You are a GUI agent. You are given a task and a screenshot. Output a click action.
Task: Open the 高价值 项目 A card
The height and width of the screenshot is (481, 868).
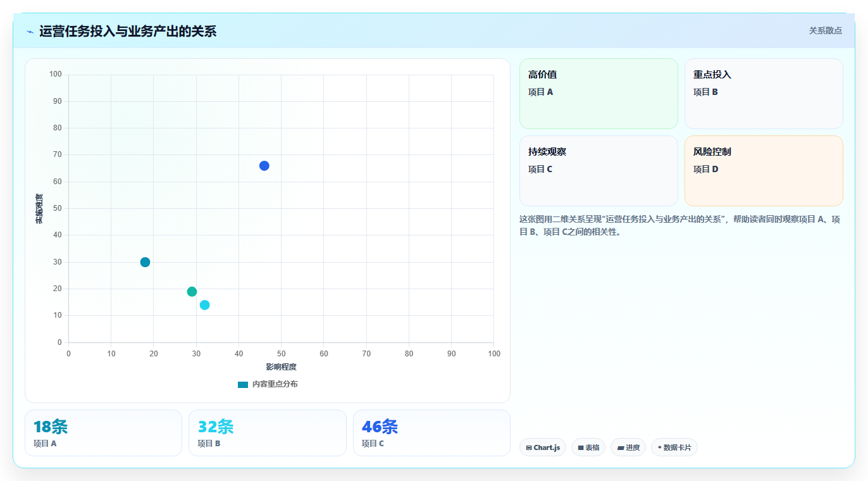click(598, 94)
